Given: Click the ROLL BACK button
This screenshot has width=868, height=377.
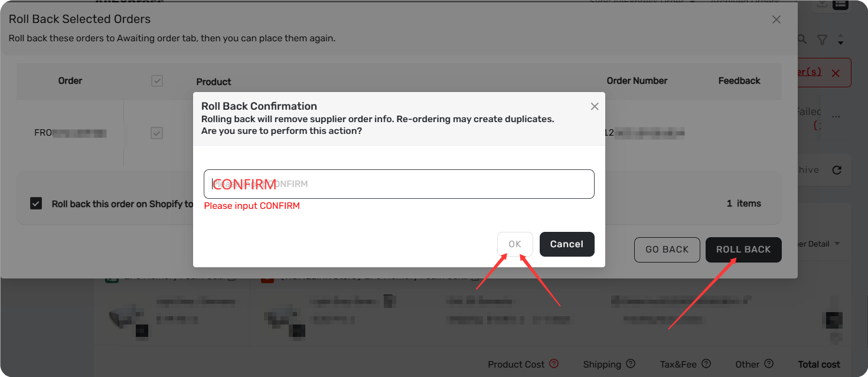Looking at the screenshot, I should (x=743, y=250).
